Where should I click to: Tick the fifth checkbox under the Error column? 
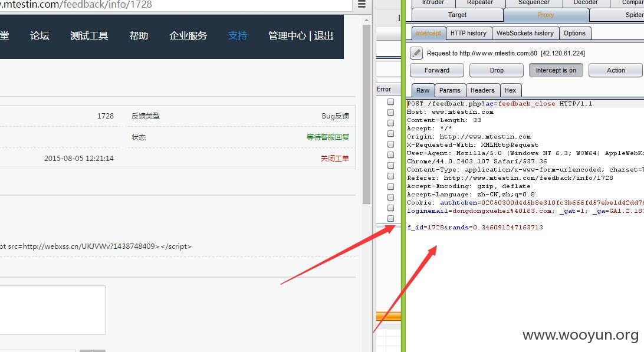click(x=390, y=144)
